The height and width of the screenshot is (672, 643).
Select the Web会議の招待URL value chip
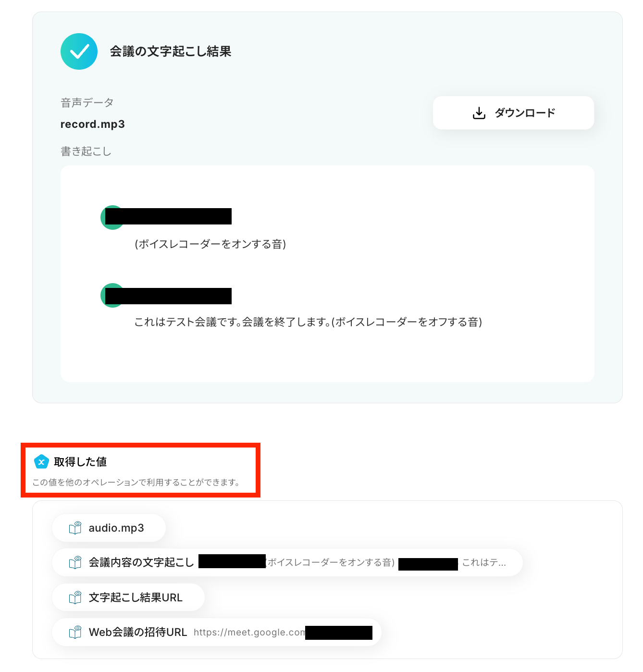pos(216,632)
